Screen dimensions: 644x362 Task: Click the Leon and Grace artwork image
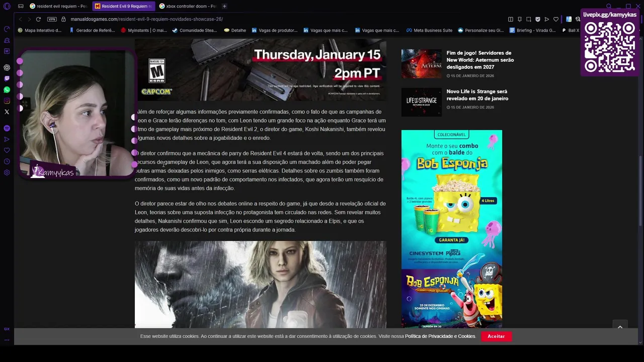coord(261,285)
